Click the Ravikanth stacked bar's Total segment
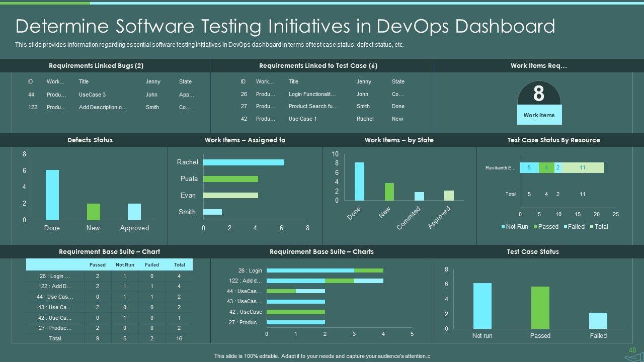Viewport: 644px width, 362px height. [x=583, y=168]
